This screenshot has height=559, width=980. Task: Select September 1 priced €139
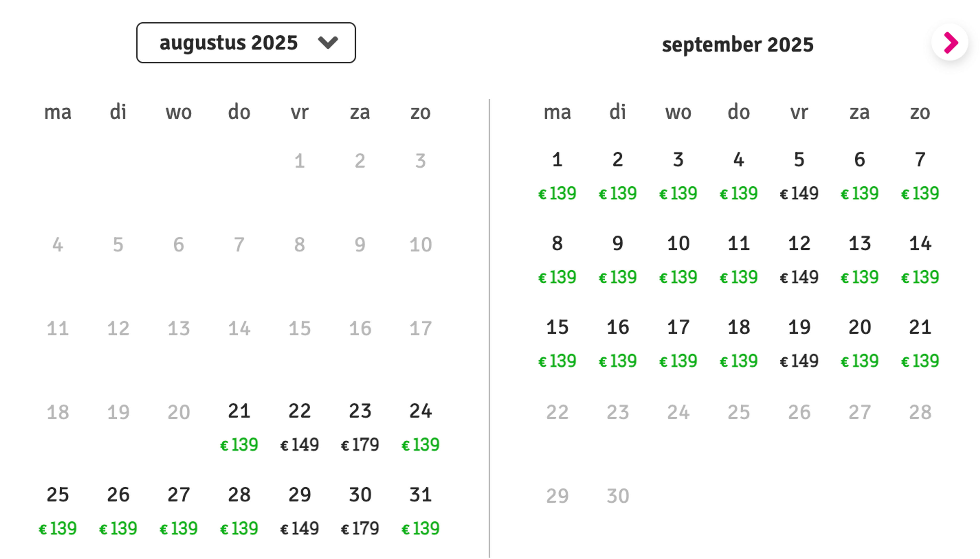click(x=557, y=175)
